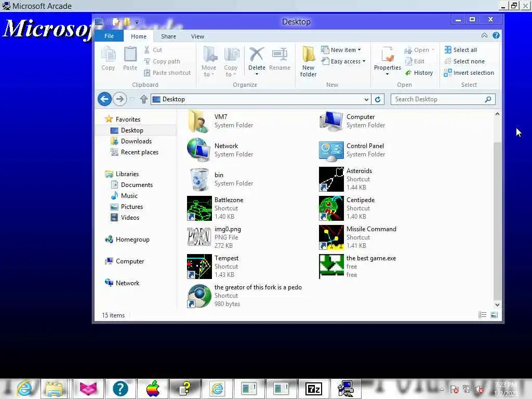Click Cut in Clipboard group

[153, 50]
